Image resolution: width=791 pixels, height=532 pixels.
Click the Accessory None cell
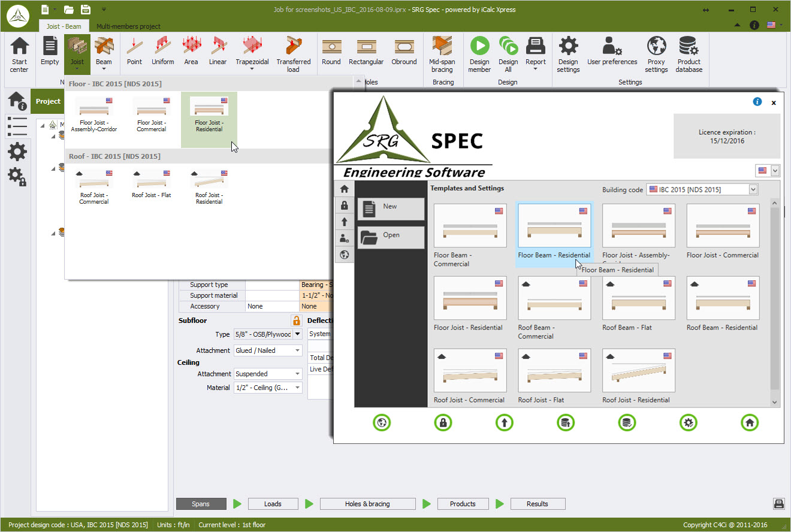coord(272,306)
